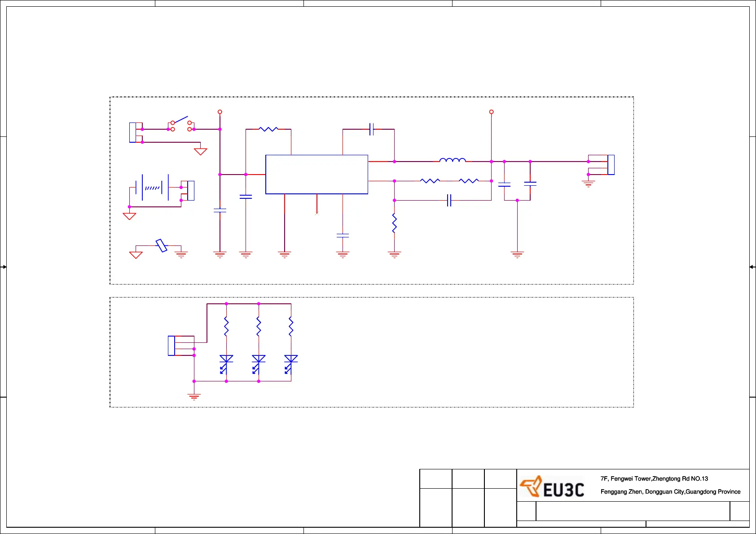The height and width of the screenshot is (534, 756).
Task: Select the tilted ferrite bead symbol
Action: point(162,245)
